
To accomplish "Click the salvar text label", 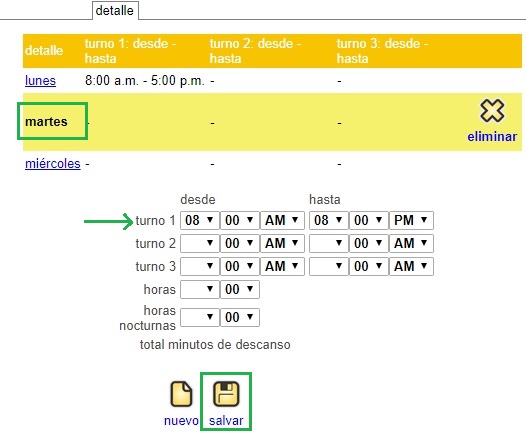I will (226, 421).
